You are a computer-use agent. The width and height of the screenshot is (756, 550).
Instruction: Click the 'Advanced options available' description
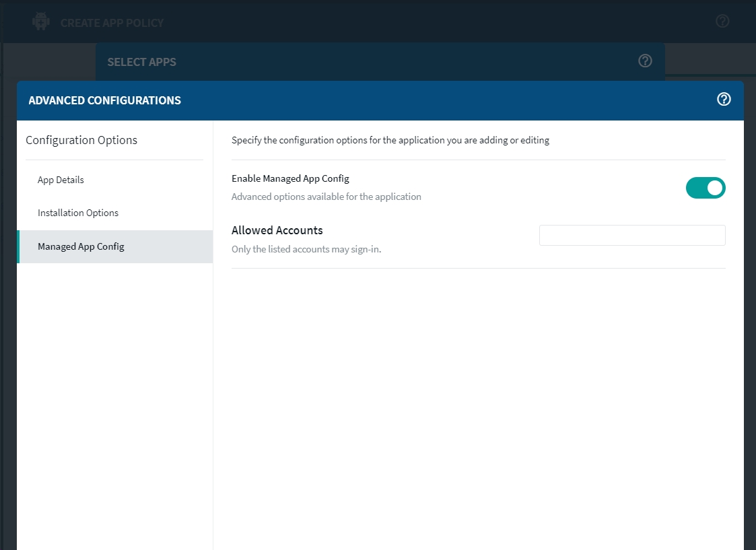(x=326, y=197)
